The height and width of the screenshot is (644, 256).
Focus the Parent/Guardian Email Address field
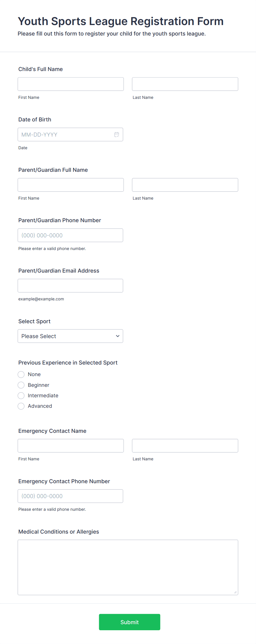pos(70,286)
